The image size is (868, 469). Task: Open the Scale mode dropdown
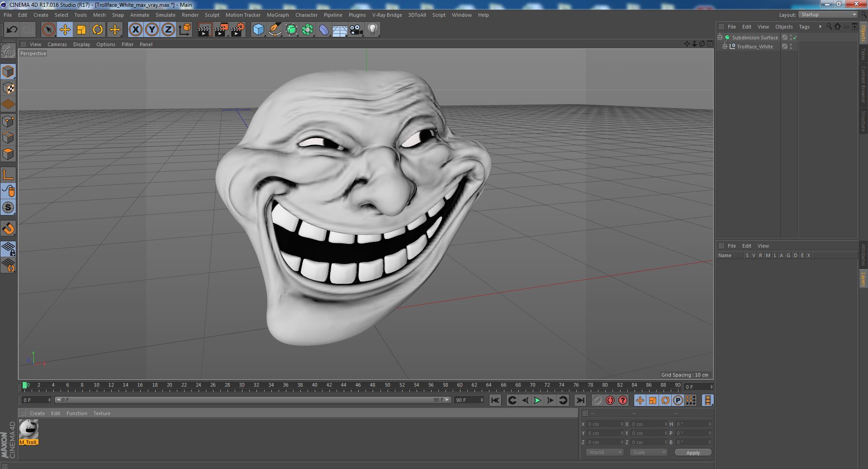click(648, 452)
